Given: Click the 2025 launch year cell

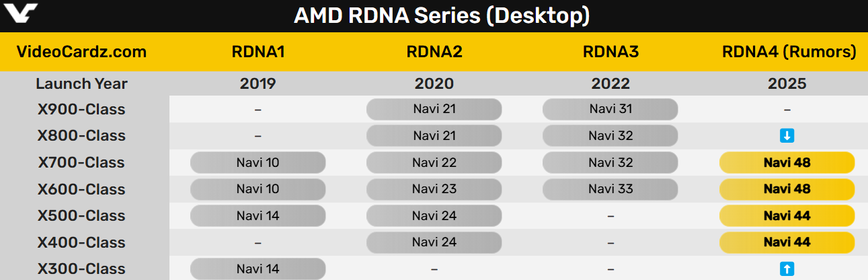Looking at the screenshot, I should 787,83.
